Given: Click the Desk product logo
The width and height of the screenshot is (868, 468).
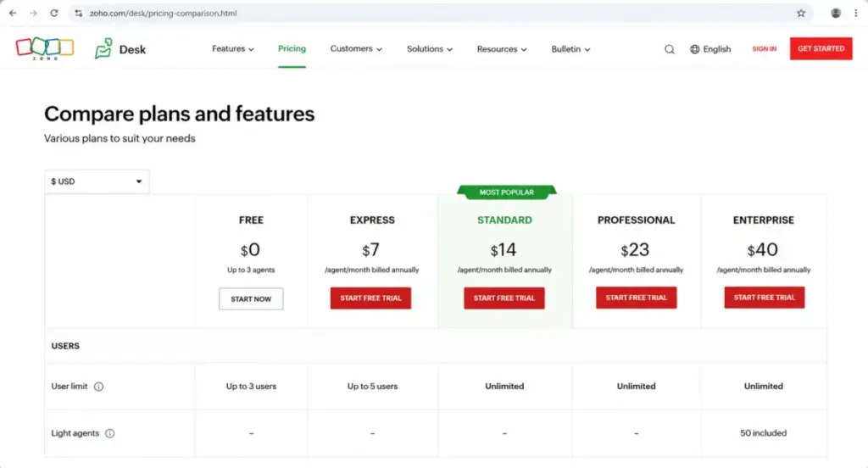Looking at the screenshot, I should (x=120, y=48).
